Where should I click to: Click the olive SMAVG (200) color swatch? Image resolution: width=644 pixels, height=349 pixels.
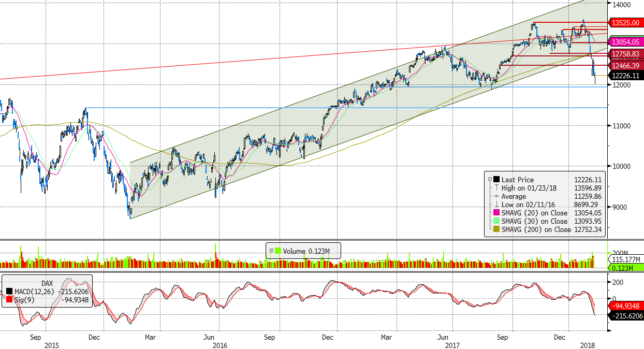tap(496, 229)
